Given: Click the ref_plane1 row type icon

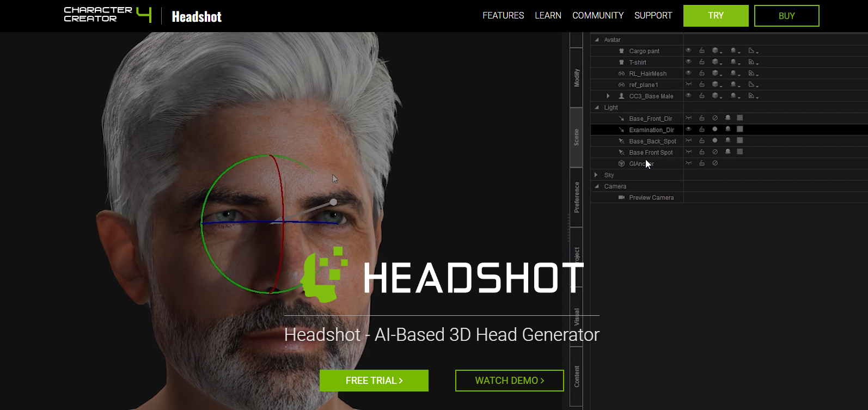Looking at the screenshot, I should tap(621, 85).
